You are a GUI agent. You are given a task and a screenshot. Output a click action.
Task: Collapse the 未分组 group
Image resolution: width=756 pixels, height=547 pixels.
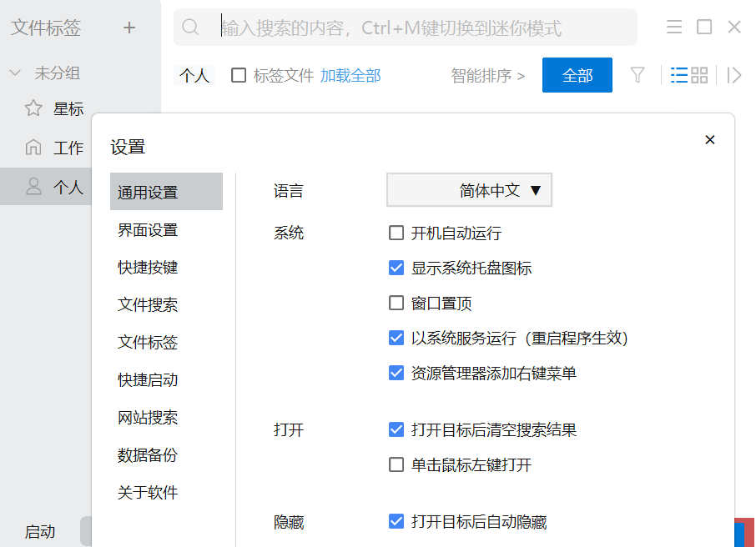coord(15,73)
